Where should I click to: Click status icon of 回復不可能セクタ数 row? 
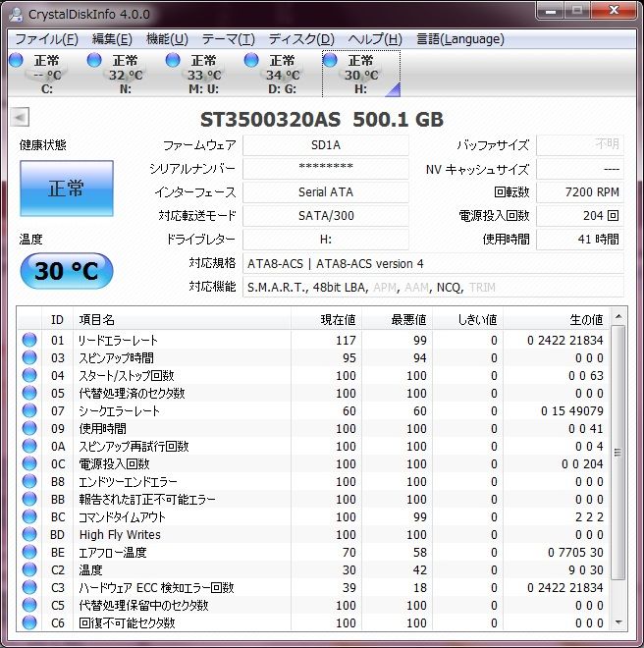coord(29,622)
